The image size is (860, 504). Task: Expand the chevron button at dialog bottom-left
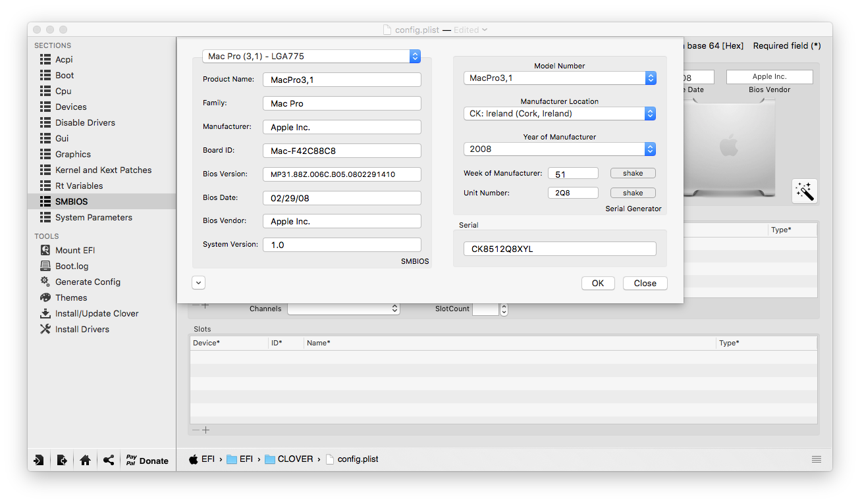199,283
